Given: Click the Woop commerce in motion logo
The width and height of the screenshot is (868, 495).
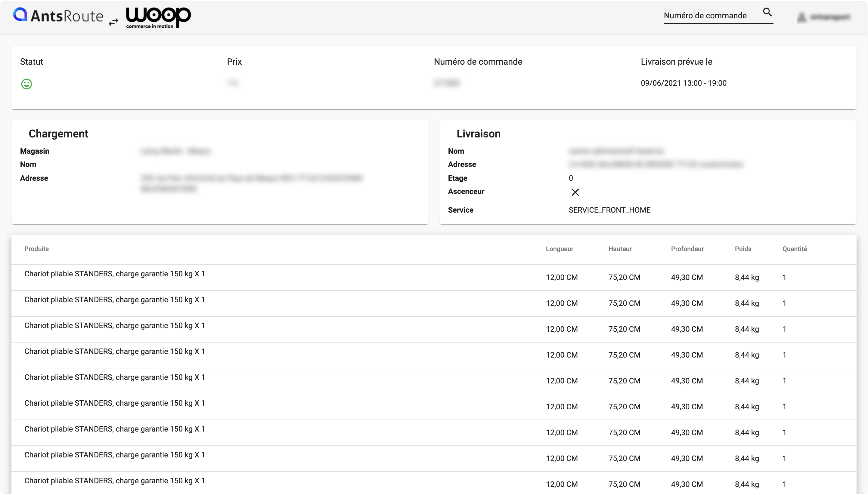Looking at the screenshot, I should (x=158, y=17).
